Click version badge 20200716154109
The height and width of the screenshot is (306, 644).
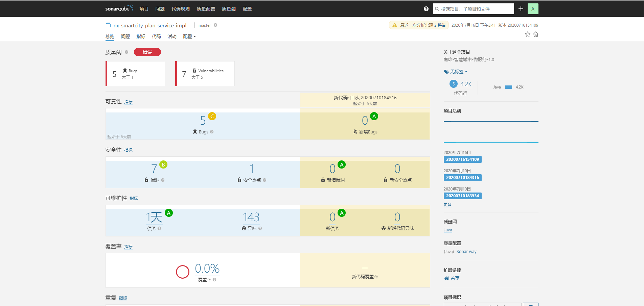(463, 159)
